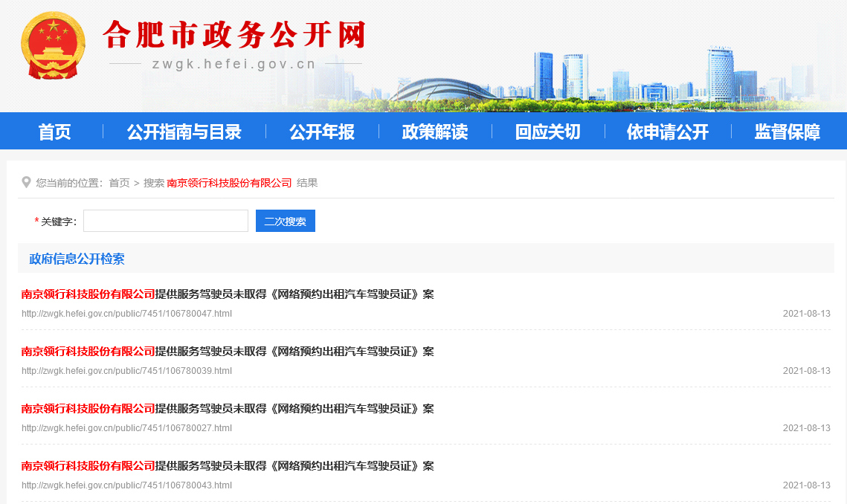
Task: Select 政策解读 in the navigation bar
Action: (x=435, y=132)
